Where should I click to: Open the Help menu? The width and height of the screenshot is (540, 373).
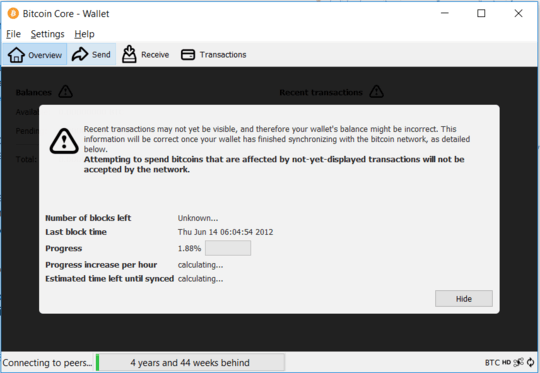pyautogui.click(x=84, y=34)
